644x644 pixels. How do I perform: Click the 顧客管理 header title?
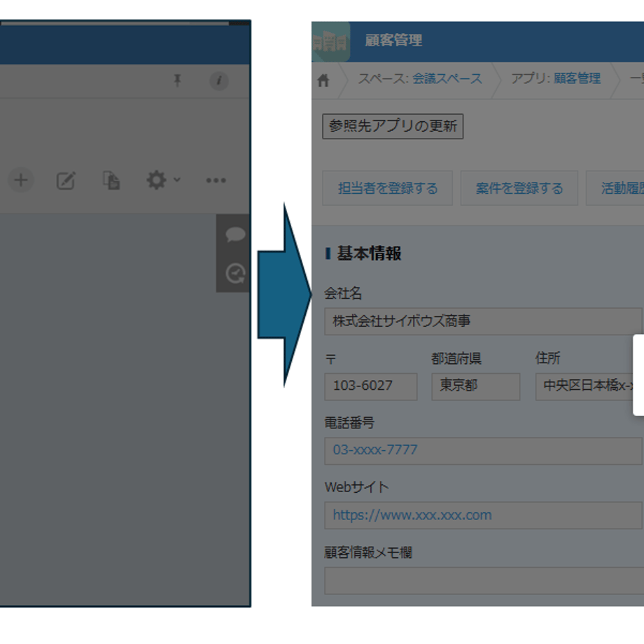tap(393, 41)
